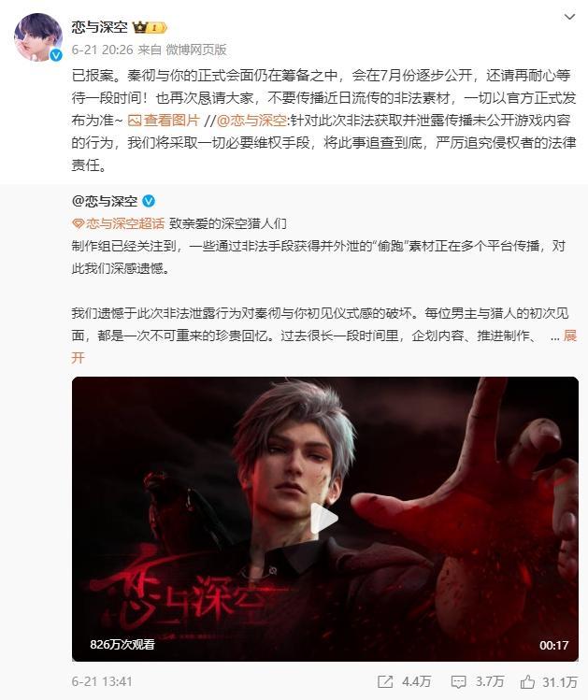Expand the full post with 展开
Image resolution: width=588 pixels, height=700 pixels.
[x=570, y=336]
